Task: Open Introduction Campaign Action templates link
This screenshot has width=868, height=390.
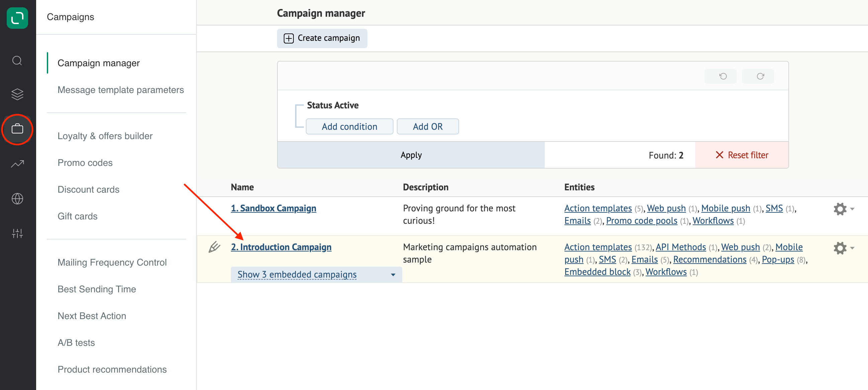Action: [597, 247]
